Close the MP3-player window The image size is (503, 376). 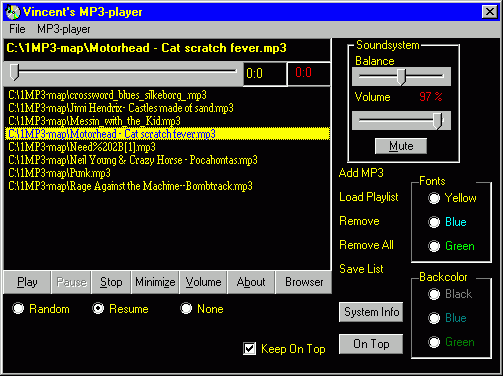coord(489,12)
